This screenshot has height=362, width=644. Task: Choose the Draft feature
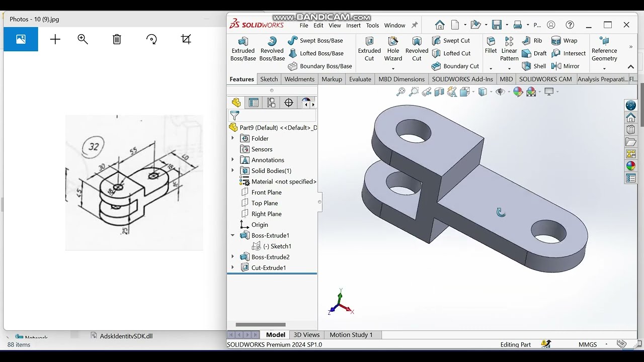[534, 53]
